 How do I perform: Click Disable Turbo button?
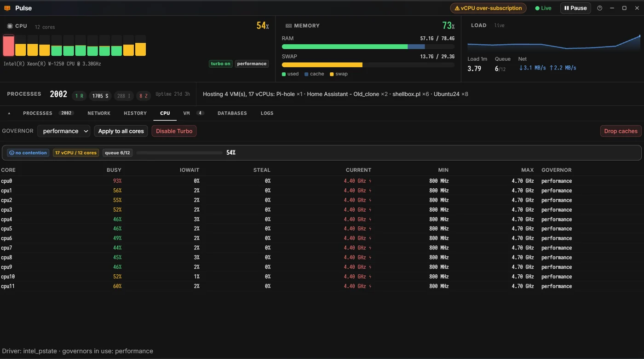tap(174, 131)
